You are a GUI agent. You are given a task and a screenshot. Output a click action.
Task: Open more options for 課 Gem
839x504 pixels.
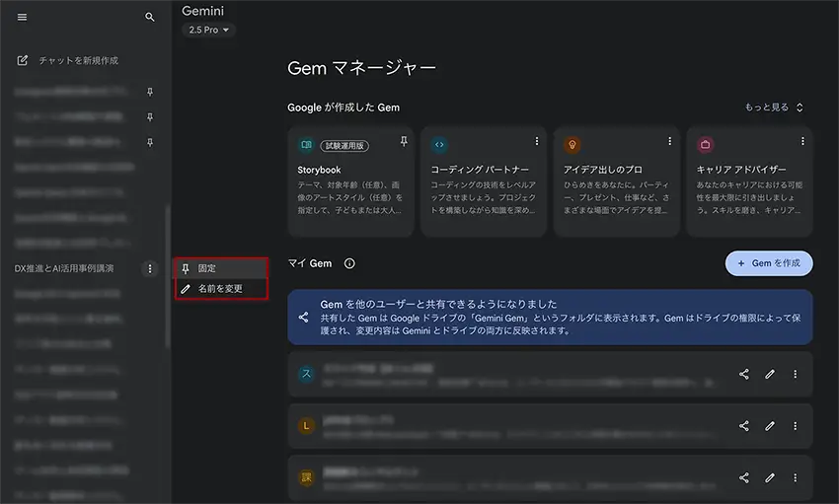click(x=796, y=477)
